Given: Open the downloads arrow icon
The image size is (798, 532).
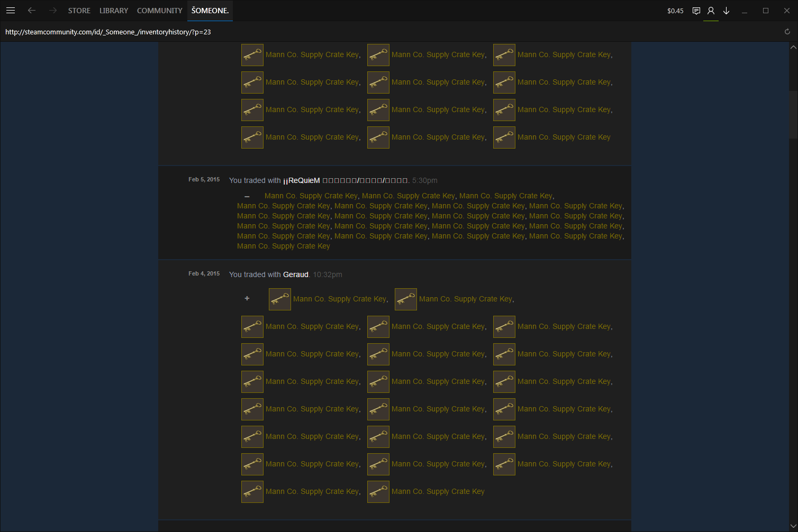Looking at the screenshot, I should (x=727, y=11).
